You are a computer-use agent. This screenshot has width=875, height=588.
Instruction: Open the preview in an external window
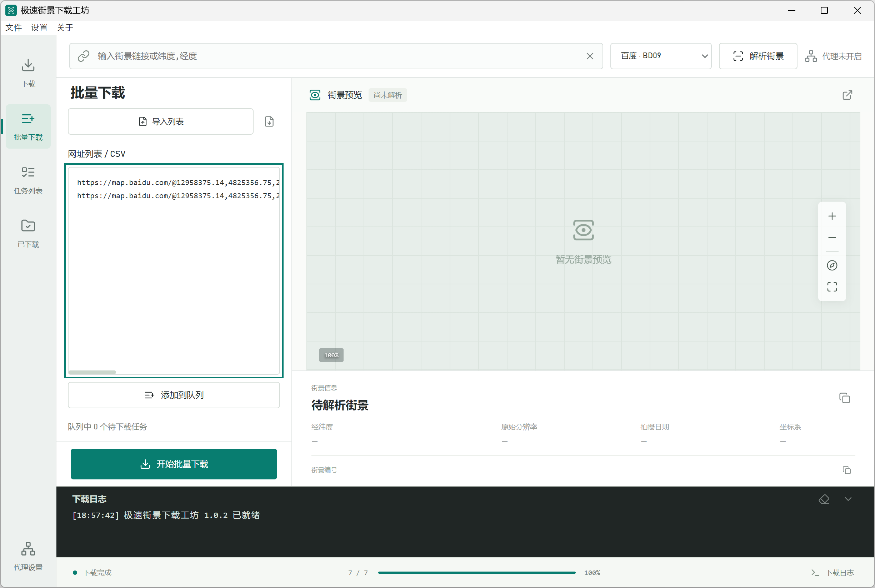pos(847,95)
